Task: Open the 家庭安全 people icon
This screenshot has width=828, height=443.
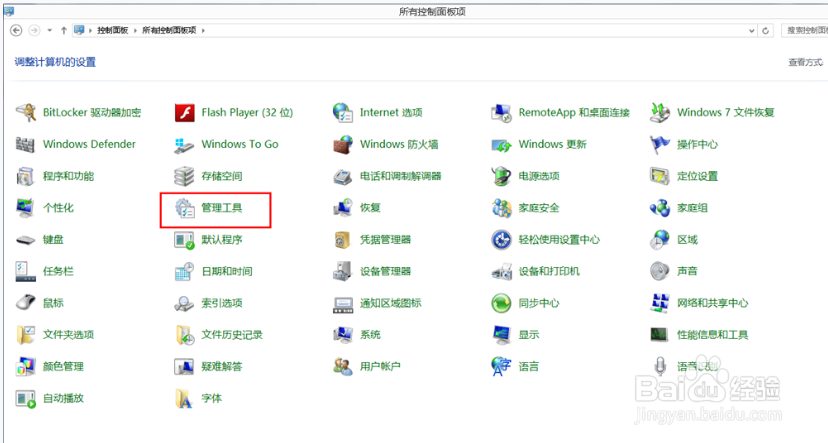Action: (x=501, y=208)
